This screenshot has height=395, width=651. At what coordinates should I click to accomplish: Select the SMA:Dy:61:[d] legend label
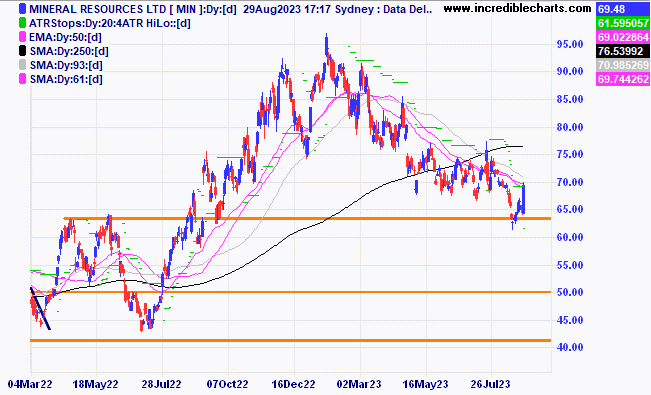click(66, 79)
